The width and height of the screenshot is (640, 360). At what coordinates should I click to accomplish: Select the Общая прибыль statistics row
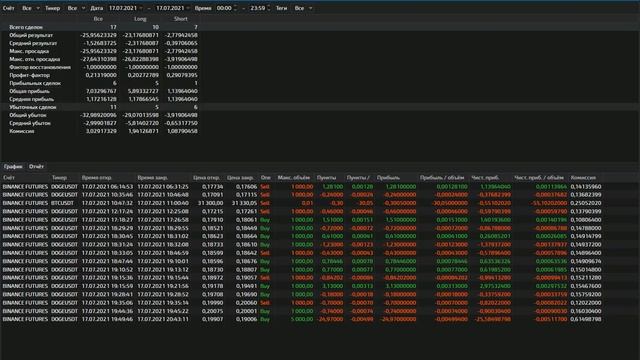[100, 91]
